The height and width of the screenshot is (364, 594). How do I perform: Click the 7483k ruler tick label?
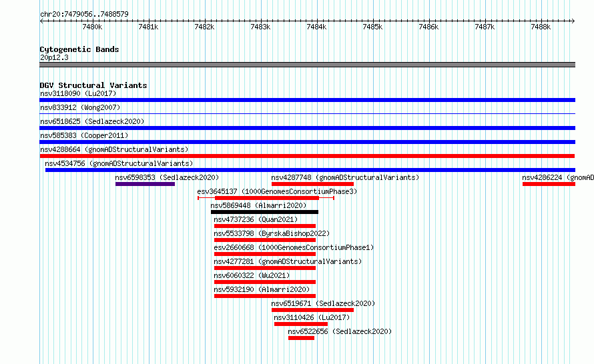pos(260,27)
